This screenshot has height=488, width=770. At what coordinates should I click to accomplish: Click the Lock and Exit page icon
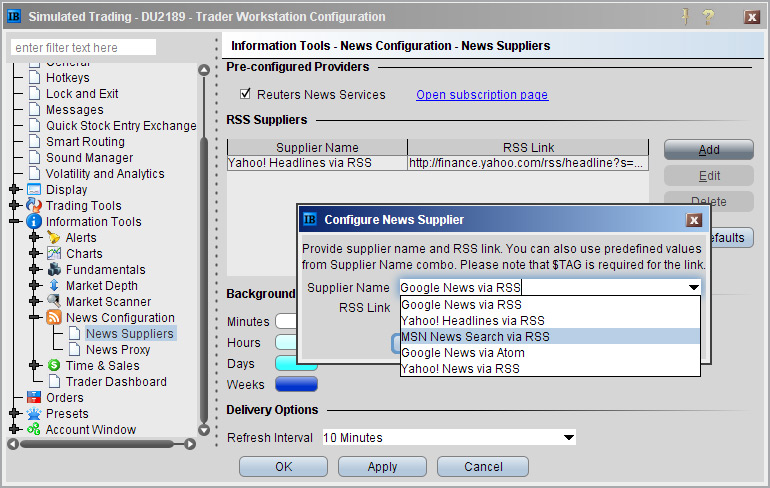[x=34, y=93]
